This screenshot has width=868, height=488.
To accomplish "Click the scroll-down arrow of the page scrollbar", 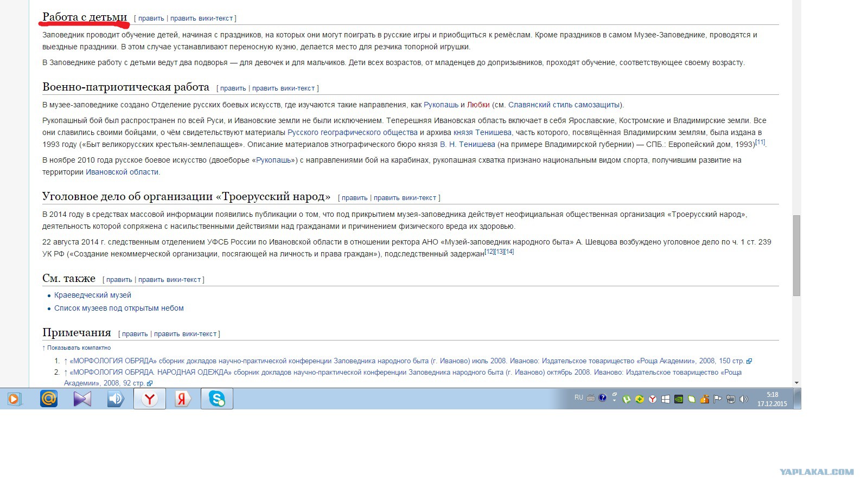I will (796, 383).
